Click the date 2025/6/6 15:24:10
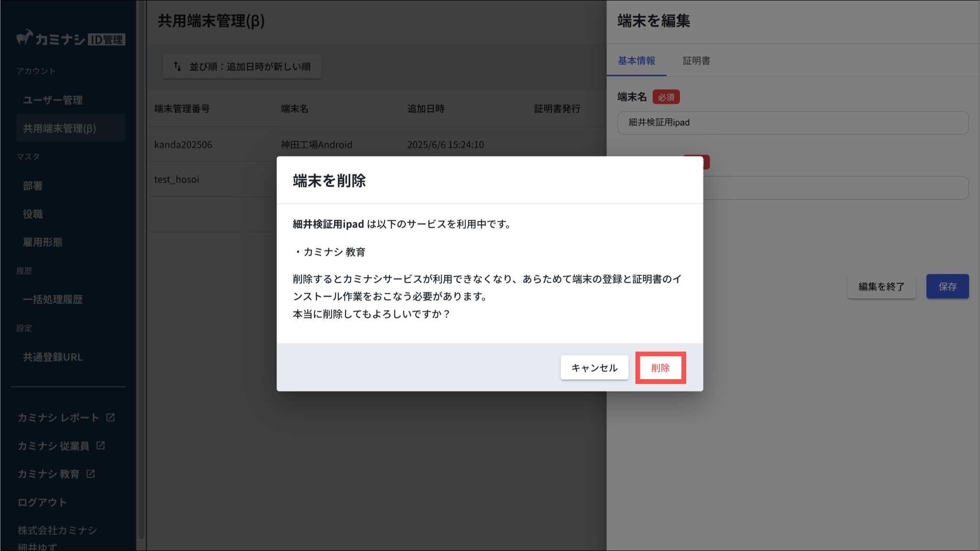The image size is (980, 551). point(445,145)
